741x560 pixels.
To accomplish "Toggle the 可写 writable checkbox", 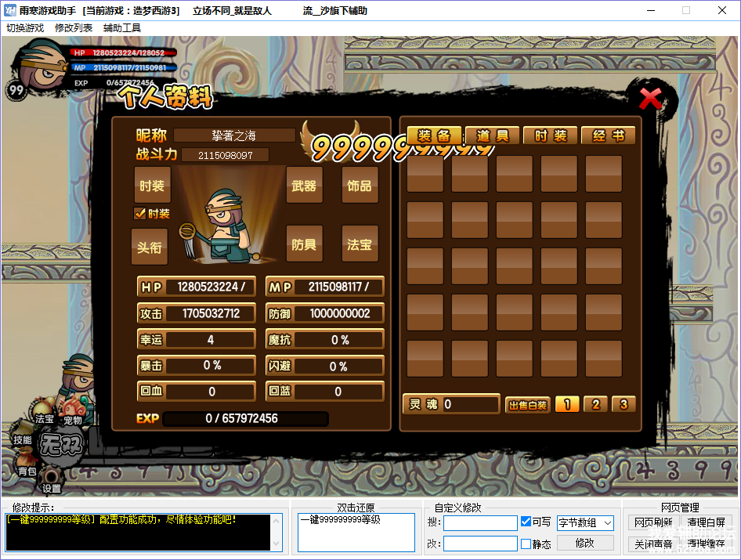I will point(526,522).
